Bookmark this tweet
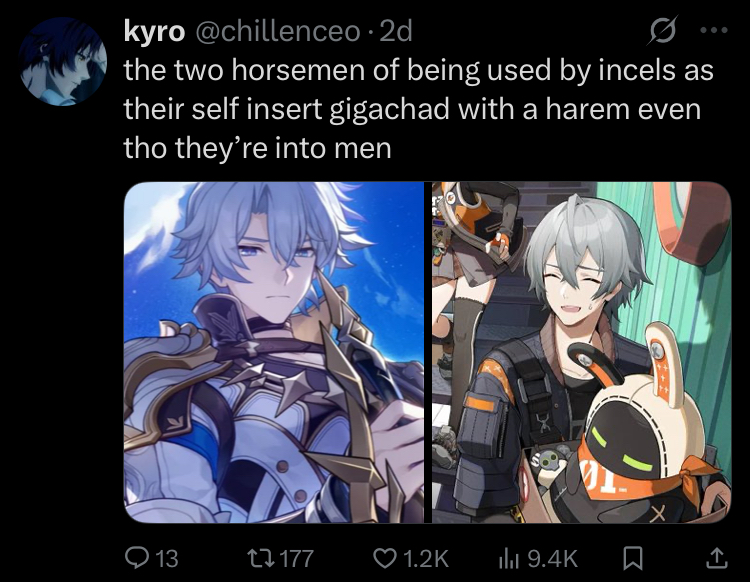This screenshot has height=582, width=750. (633, 558)
